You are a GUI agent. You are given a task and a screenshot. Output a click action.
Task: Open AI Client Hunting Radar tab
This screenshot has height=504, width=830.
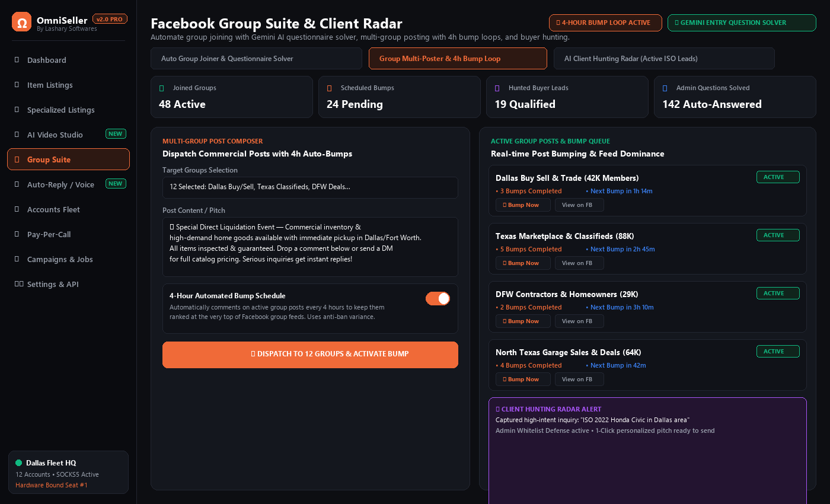pos(664,59)
